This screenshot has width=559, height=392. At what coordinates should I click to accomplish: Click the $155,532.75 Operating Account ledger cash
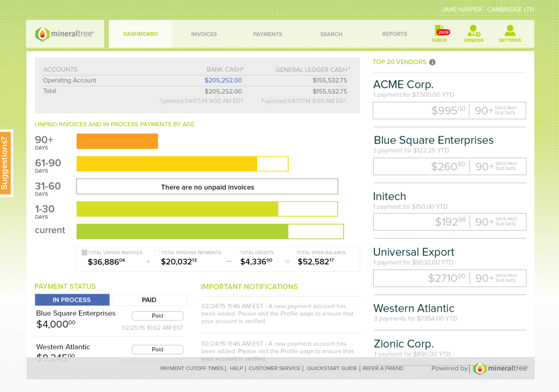click(330, 80)
